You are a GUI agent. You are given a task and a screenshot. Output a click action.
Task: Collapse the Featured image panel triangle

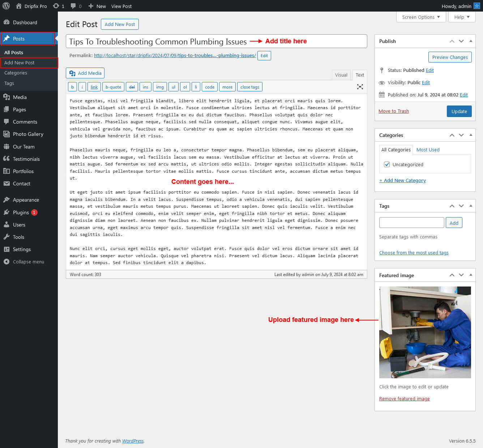(471, 275)
